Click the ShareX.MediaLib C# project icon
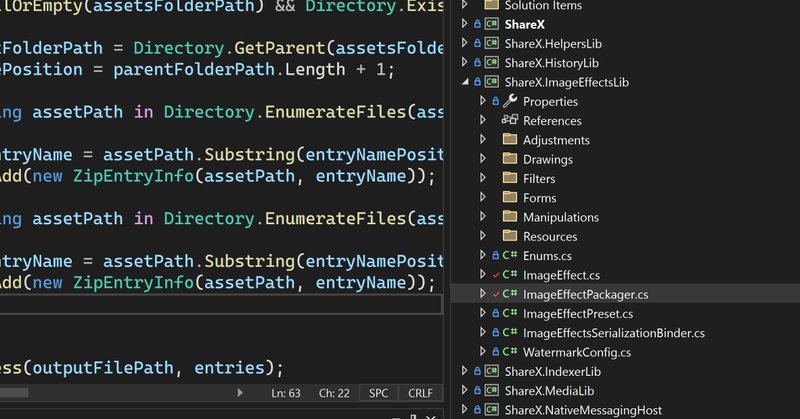The height and width of the screenshot is (419, 800). (x=491, y=390)
